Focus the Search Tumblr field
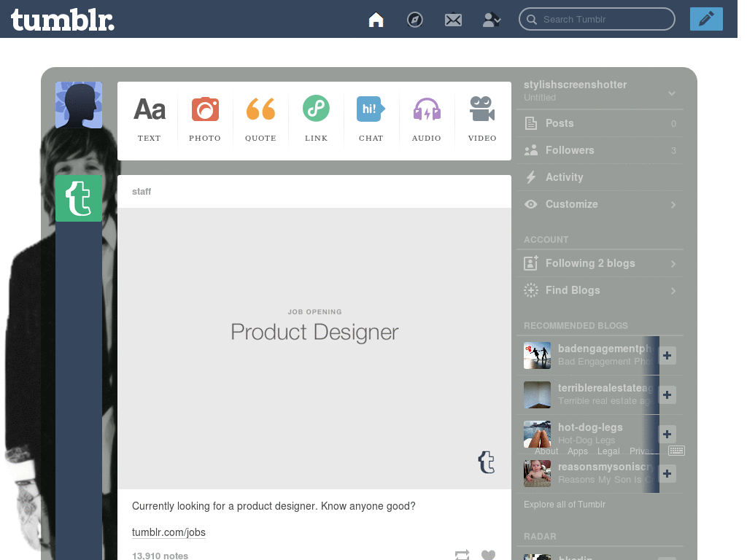747x560 pixels. pyautogui.click(x=597, y=19)
